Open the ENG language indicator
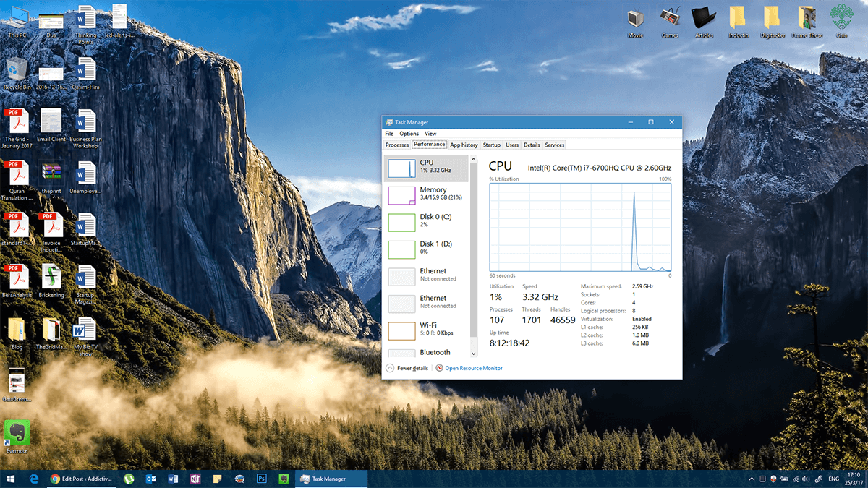Viewport: 868px width, 488px height. pyautogui.click(x=833, y=479)
